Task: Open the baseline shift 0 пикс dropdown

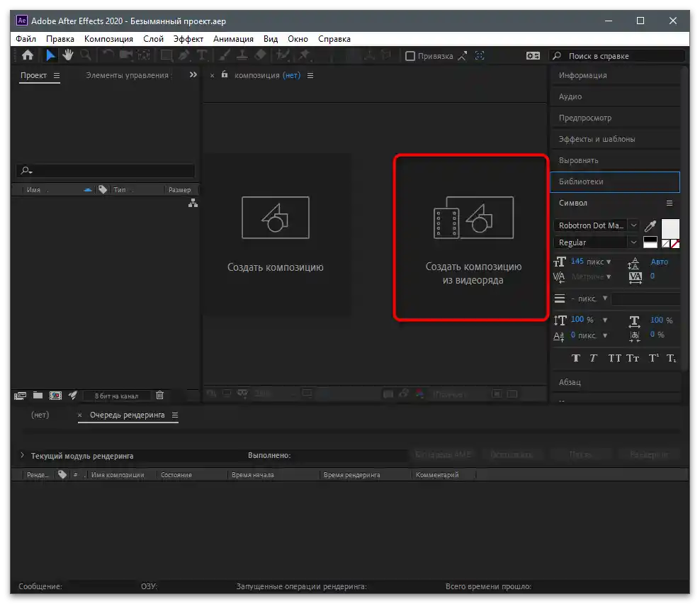Action: [605, 335]
